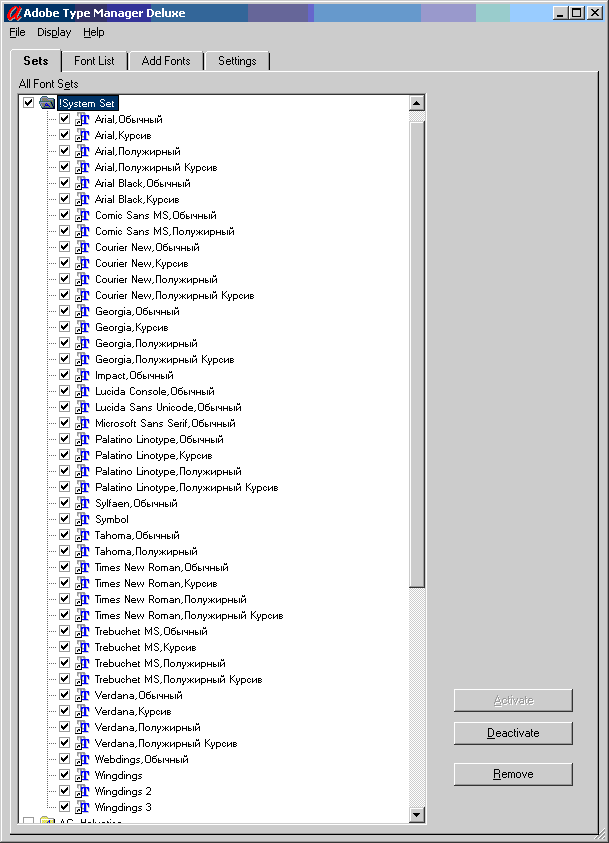Uncheck the Arial,Полужирный checkbox
The height and width of the screenshot is (843, 609).
65,151
